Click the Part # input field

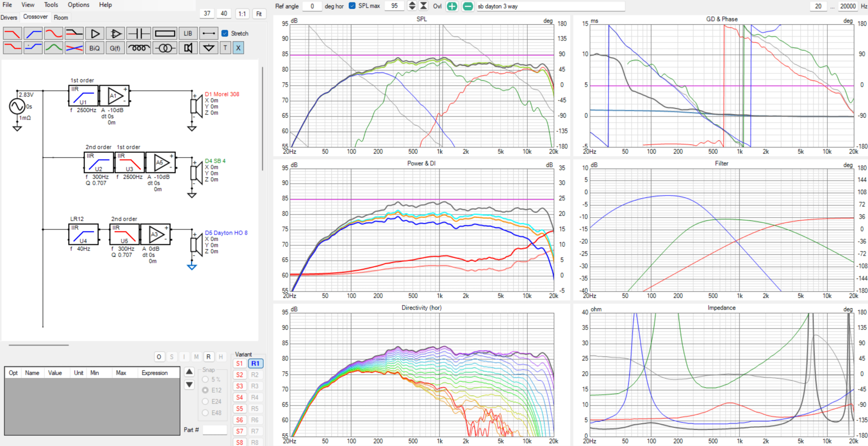pyautogui.click(x=214, y=430)
